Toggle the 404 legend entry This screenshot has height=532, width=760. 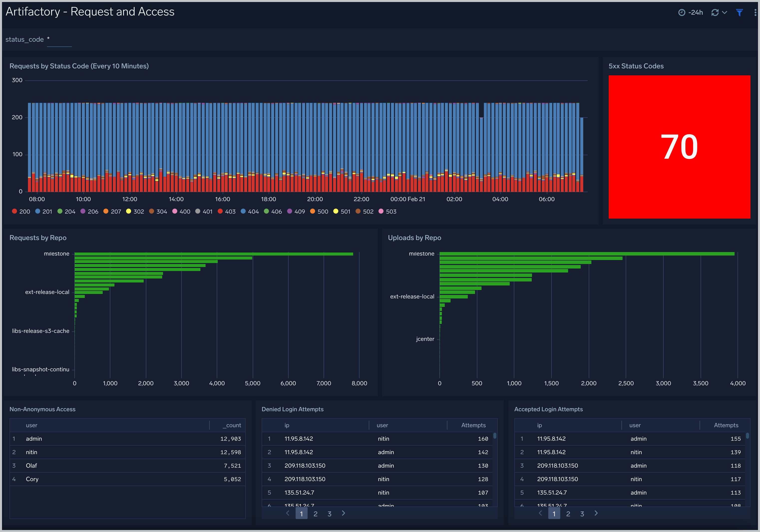[x=250, y=211]
